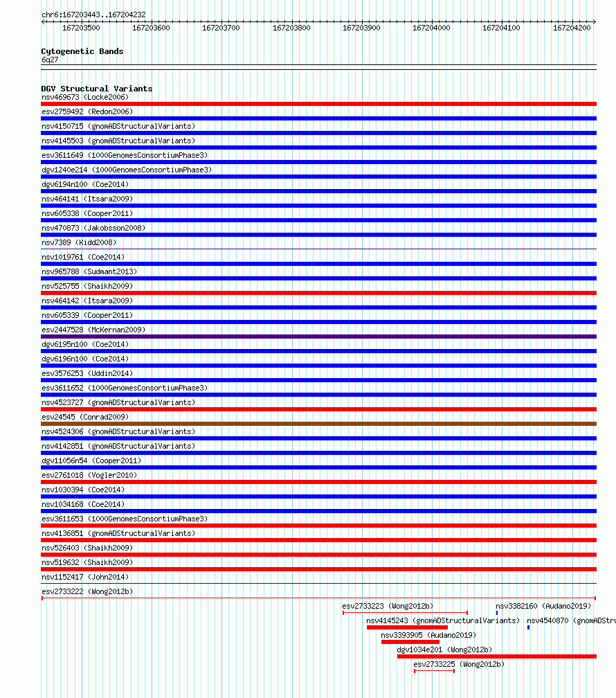Screen dimensions: 616x698
Task: Click the nsv525755 (Shaikh2009) label
Action: pos(87,286)
